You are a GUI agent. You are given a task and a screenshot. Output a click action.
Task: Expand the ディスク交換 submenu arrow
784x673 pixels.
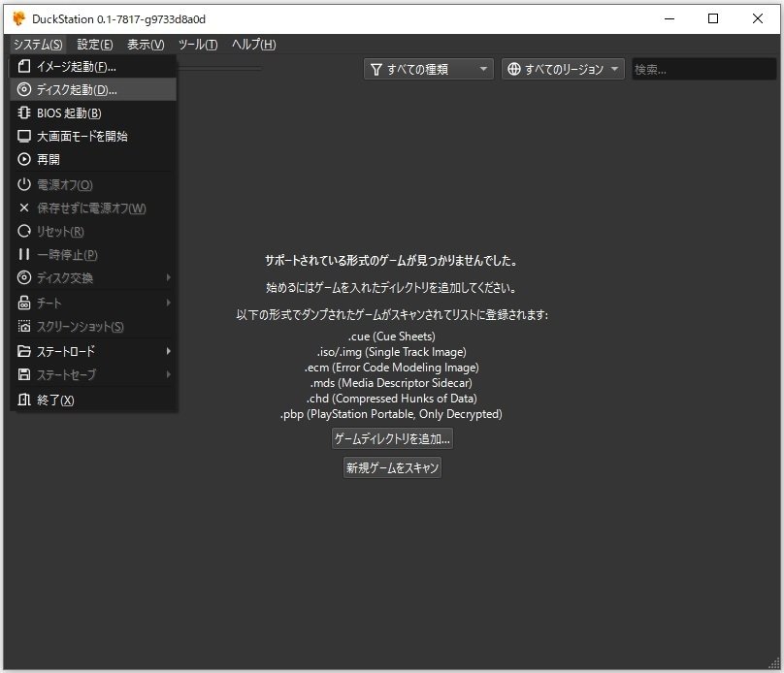coord(169,277)
